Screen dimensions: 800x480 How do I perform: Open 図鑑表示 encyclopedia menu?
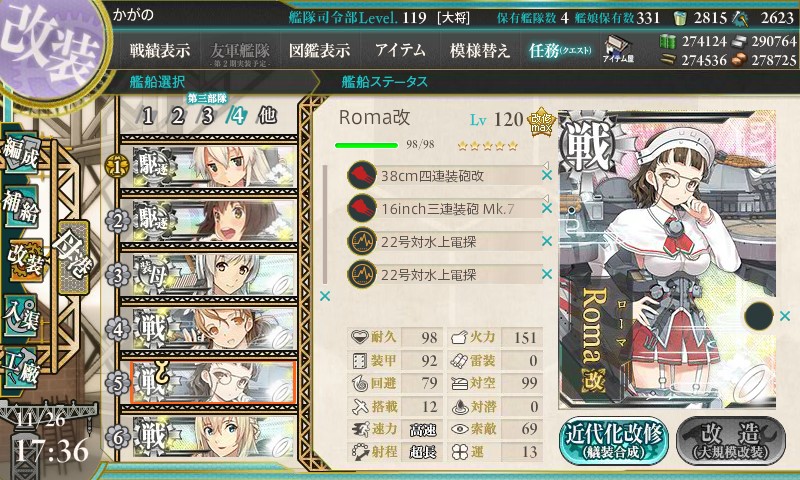pyautogui.click(x=319, y=50)
